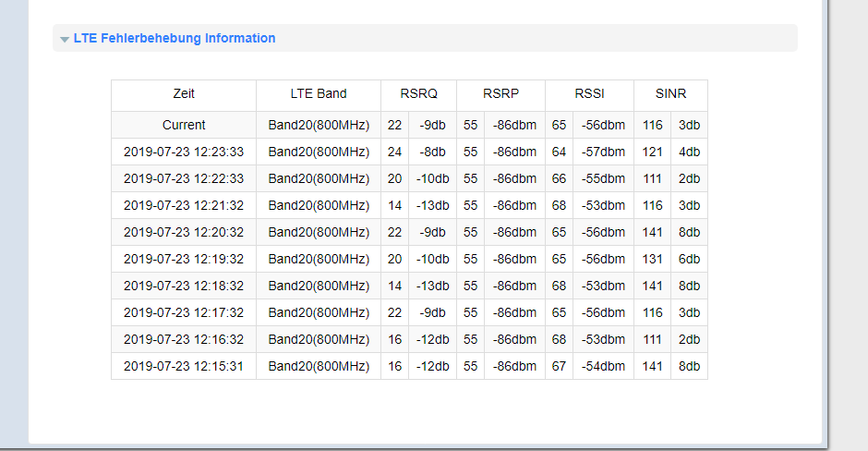Collapse the LTE Fehlerbehebung Information section
This screenshot has height=451, width=868.
(65, 39)
